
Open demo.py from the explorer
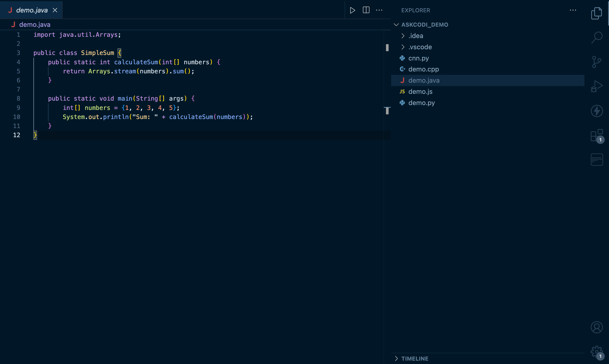(488, 103)
